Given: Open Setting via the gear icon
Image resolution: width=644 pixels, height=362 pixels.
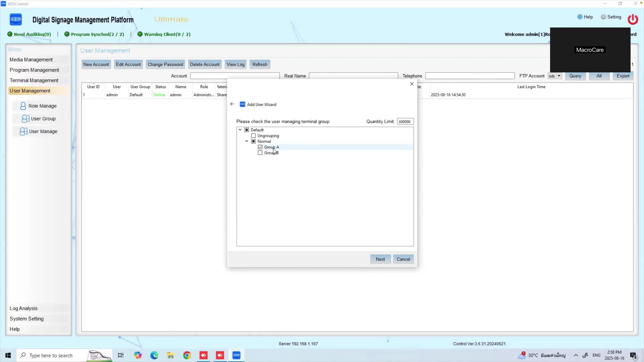Looking at the screenshot, I should pyautogui.click(x=603, y=17).
